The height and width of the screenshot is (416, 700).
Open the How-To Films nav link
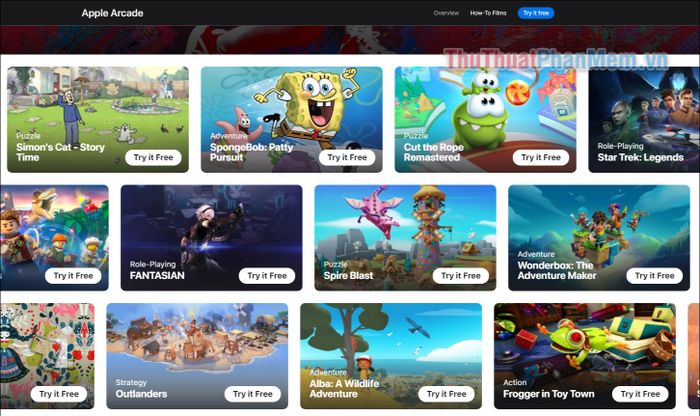point(488,13)
